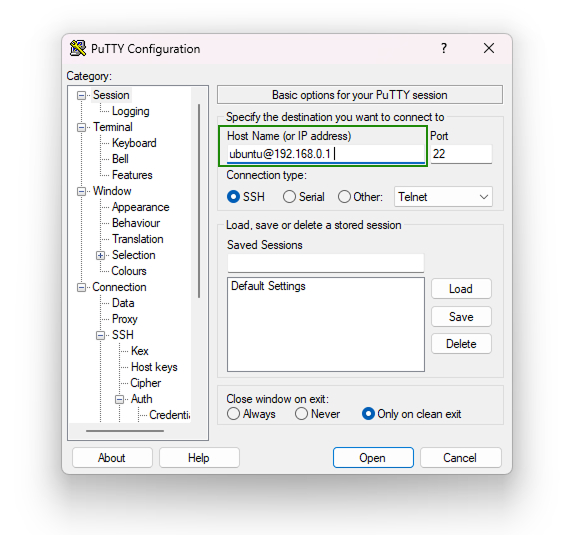Screen dimensions: 568x535
Task: Open the Behaviour category
Action: pos(136,223)
